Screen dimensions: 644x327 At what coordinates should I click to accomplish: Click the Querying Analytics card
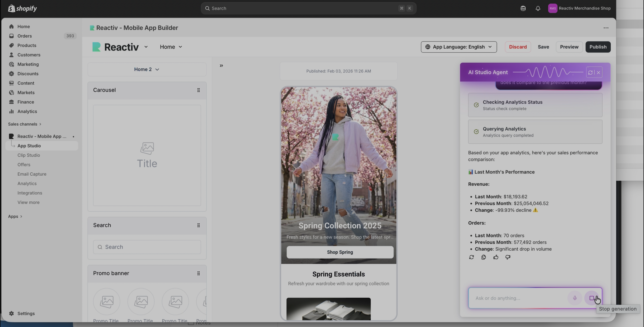(535, 132)
